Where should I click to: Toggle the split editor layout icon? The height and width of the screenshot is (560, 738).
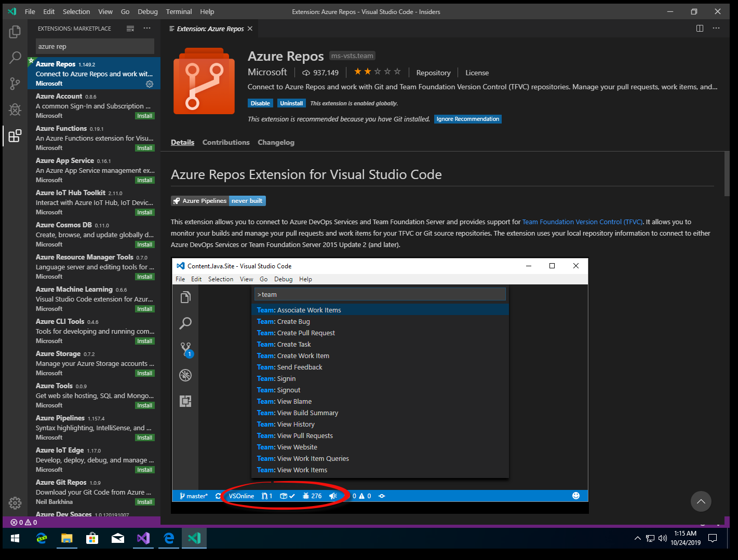click(x=700, y=28)
